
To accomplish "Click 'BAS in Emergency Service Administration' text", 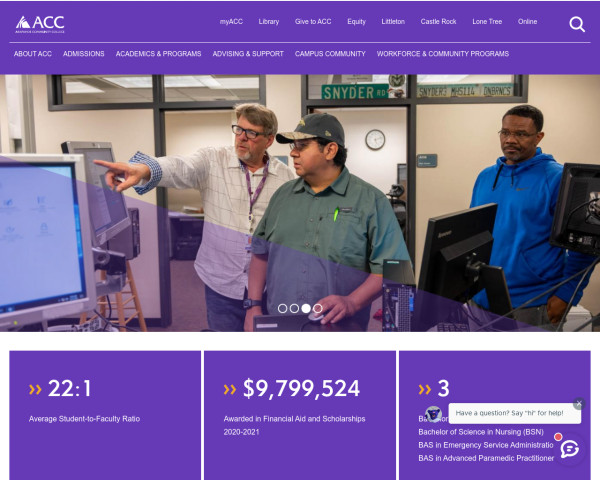I will pos(486,445).
